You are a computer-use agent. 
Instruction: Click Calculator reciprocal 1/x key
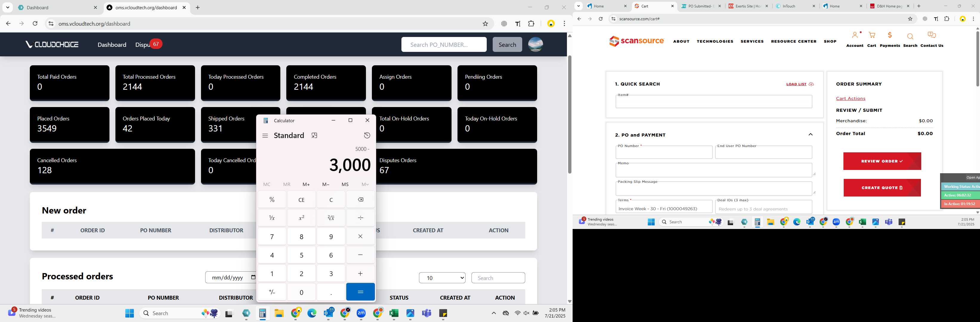click(272, 218)
